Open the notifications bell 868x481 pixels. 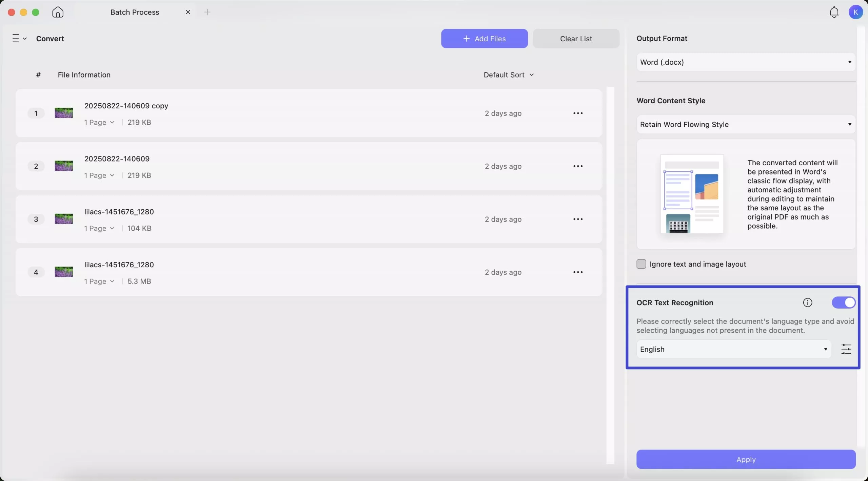click(834, 12)
